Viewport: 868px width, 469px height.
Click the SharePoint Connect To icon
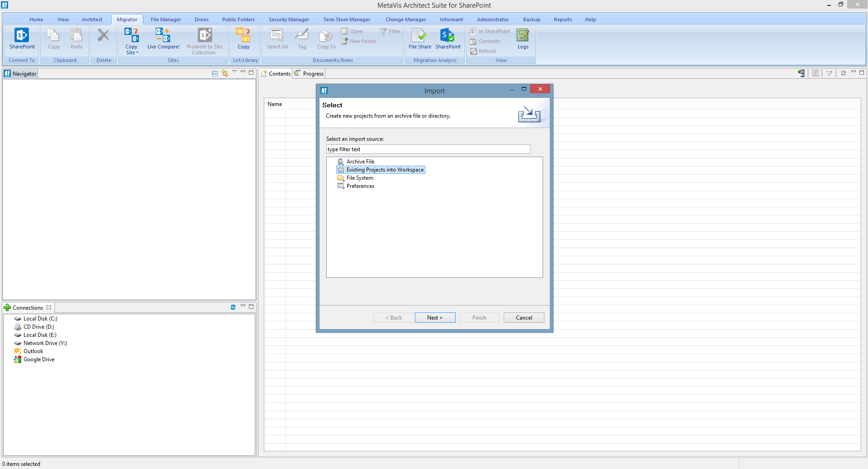(22, 39)
